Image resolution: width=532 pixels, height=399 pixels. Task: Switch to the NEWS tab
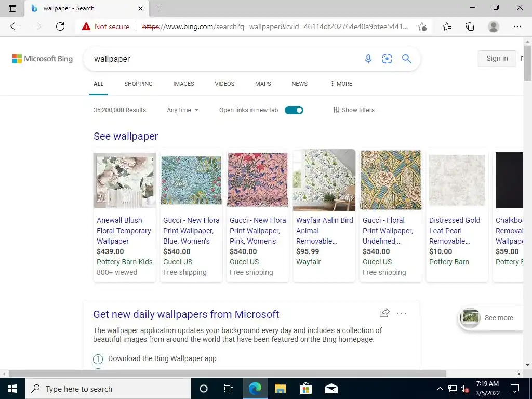[300, 84]
